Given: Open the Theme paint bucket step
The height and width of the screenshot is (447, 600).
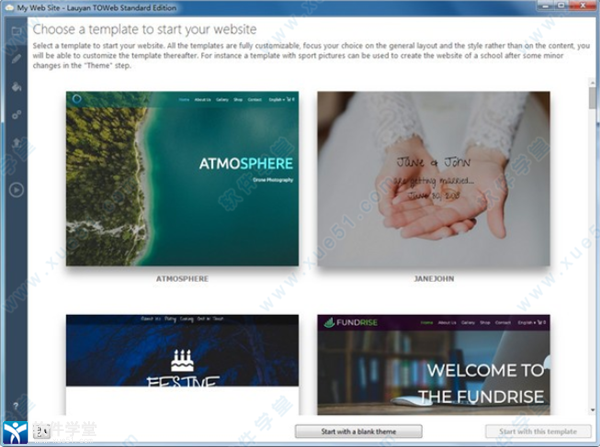Looking at the screenshot, I should (15, 87).
